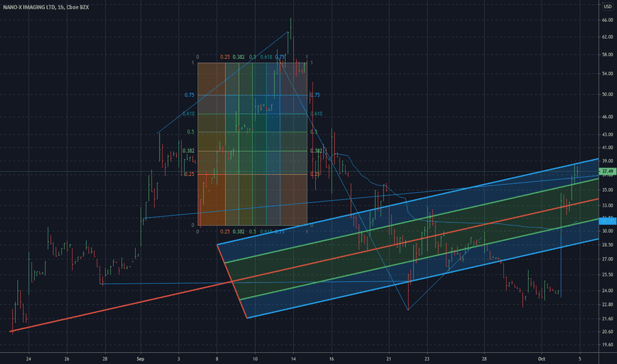Click the 54.00 price axis label
This screenshot has width=617, height=364.
pos(607,73)
